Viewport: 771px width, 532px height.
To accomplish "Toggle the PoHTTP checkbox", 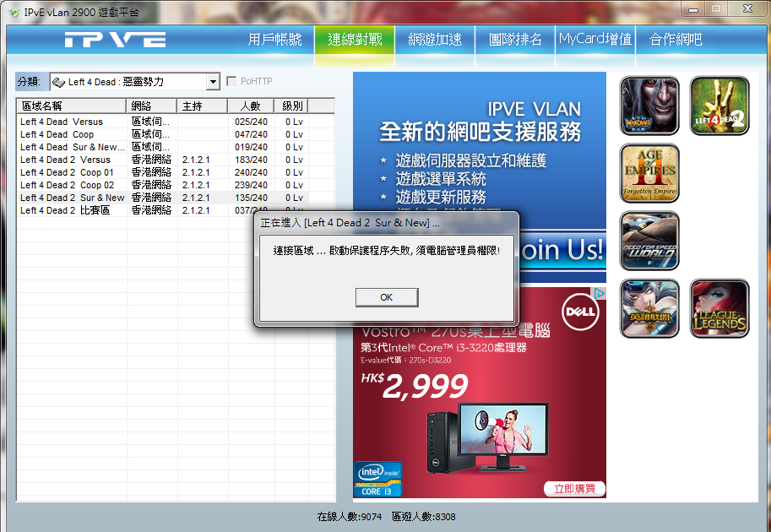I will tap(231, 81).
